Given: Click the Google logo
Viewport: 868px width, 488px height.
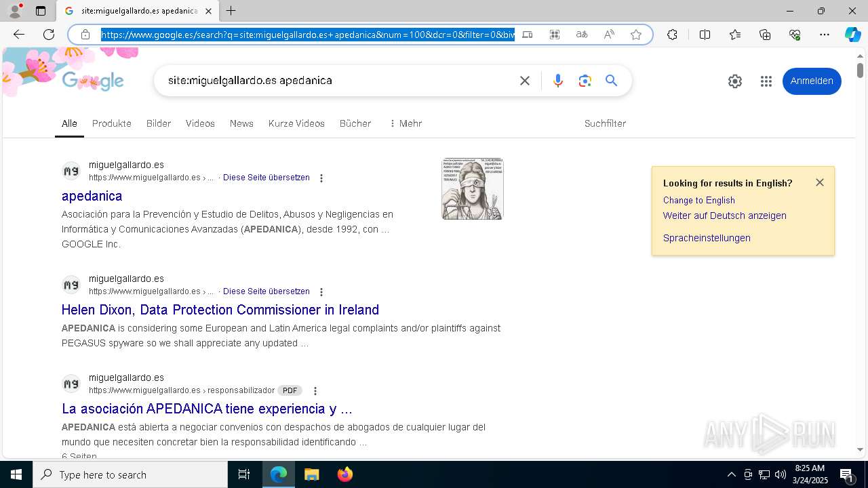Looking at the screenshot, I should [x=93, y=81].
